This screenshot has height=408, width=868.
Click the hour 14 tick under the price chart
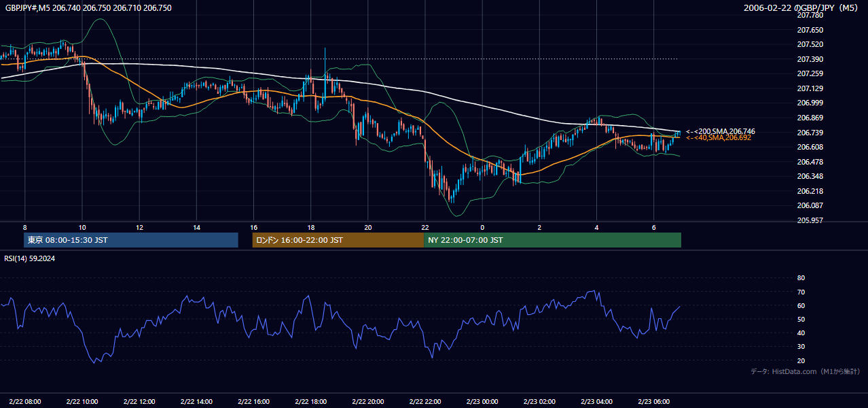pyautogui.click(x=196, y=227)
